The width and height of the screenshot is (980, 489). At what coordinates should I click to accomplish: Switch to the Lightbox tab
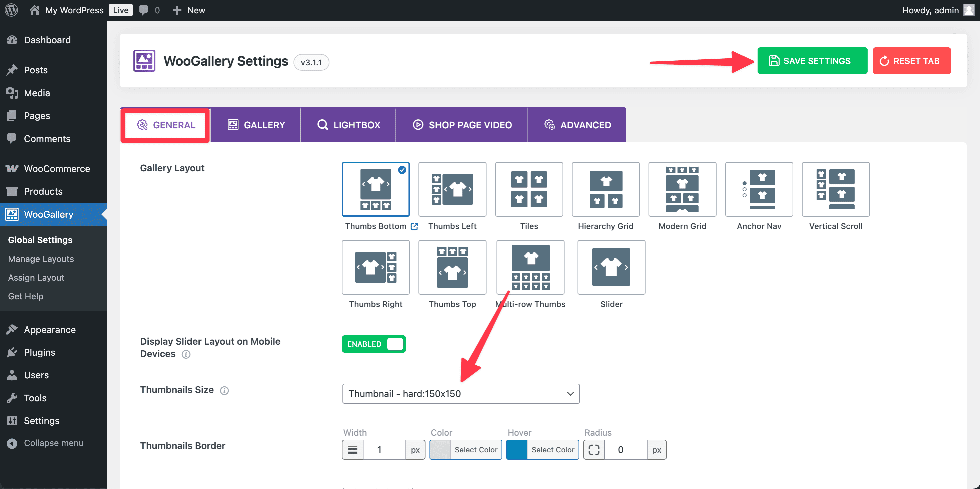pos(348,125)
